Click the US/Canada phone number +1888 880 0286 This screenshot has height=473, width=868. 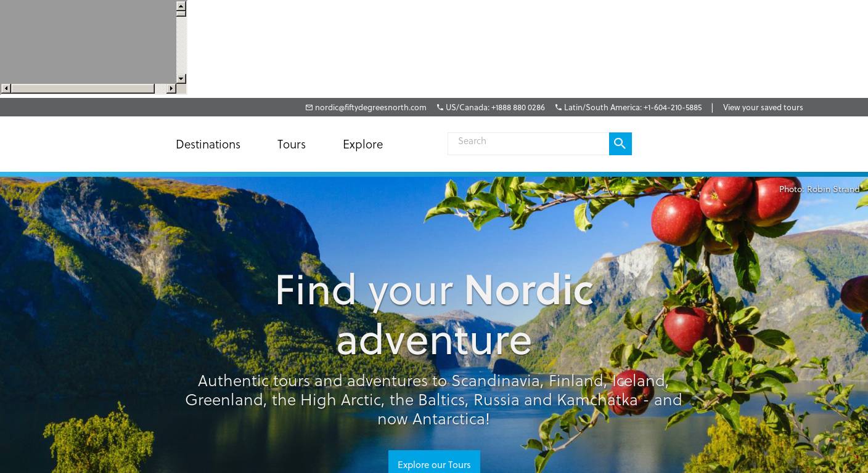point(518,108)
